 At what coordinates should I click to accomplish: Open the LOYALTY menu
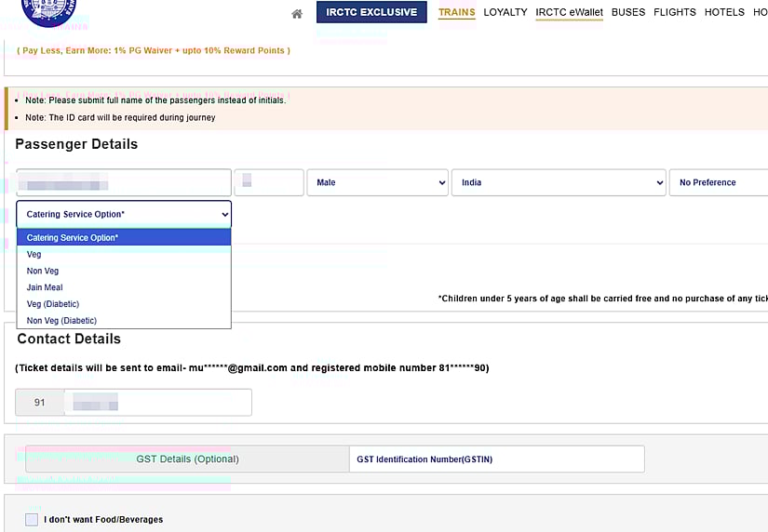pos(505,12)
